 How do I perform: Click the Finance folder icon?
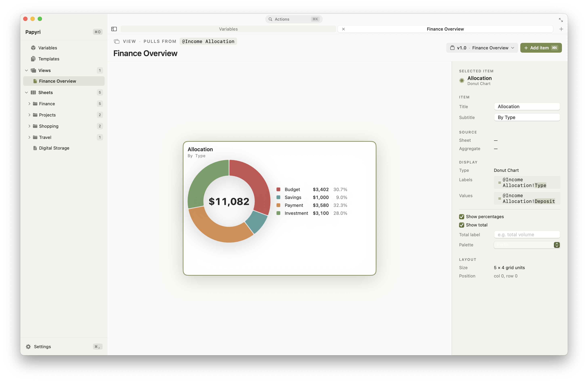35,104
